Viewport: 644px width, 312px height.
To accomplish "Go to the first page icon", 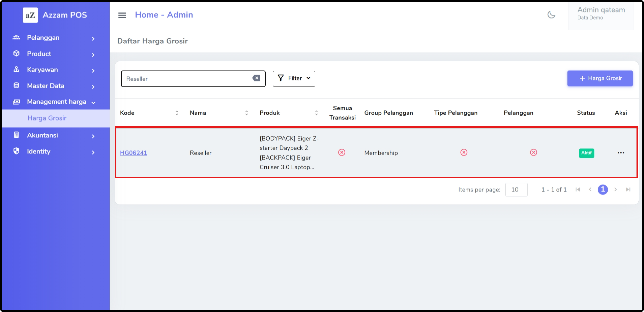I will [x=578, y=189].
